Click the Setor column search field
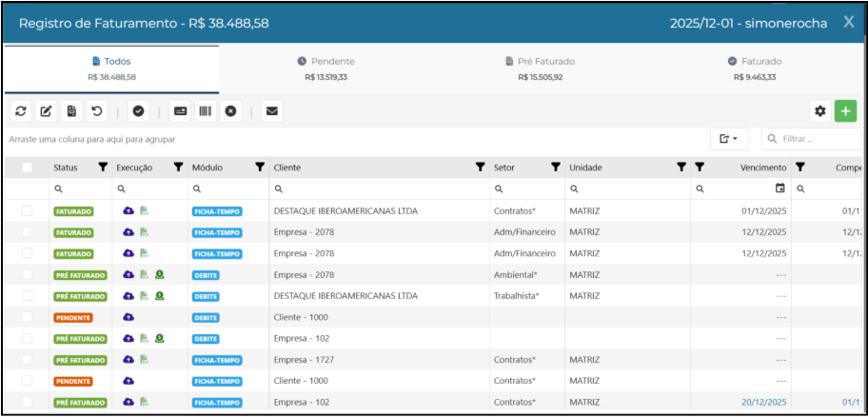The image size is (868, 417). tap(527, 189)
